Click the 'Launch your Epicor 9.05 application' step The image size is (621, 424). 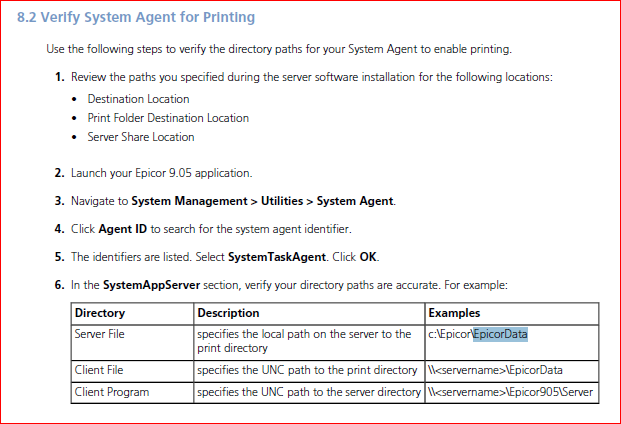[161, 173]
